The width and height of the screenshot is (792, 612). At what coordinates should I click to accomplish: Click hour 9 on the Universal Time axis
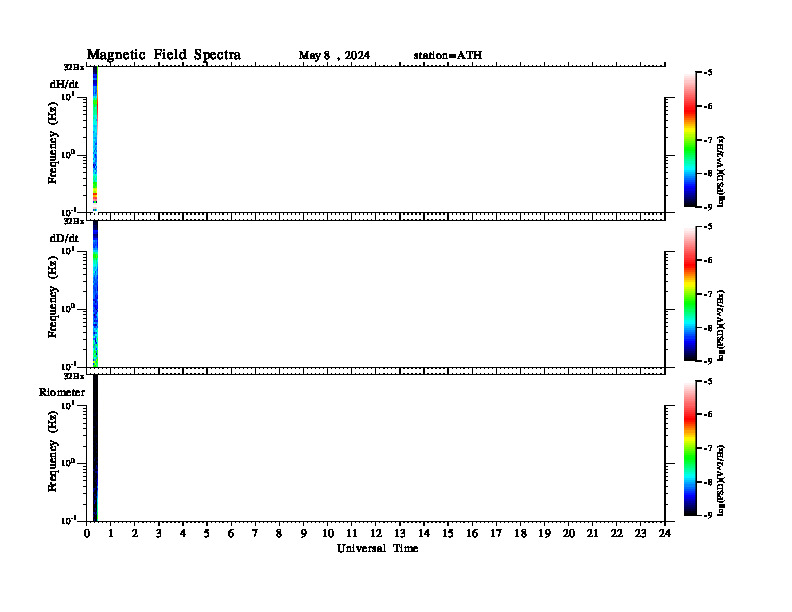click(303, 533)
